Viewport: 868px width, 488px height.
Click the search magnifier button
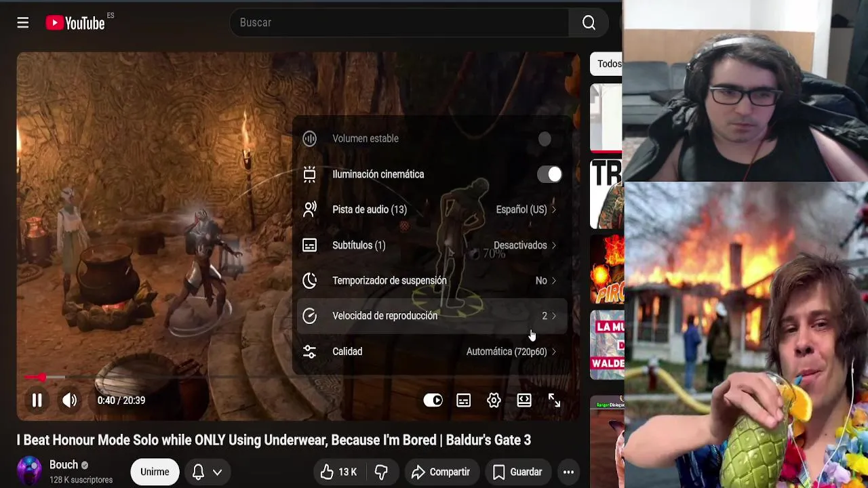coord(589,23)
